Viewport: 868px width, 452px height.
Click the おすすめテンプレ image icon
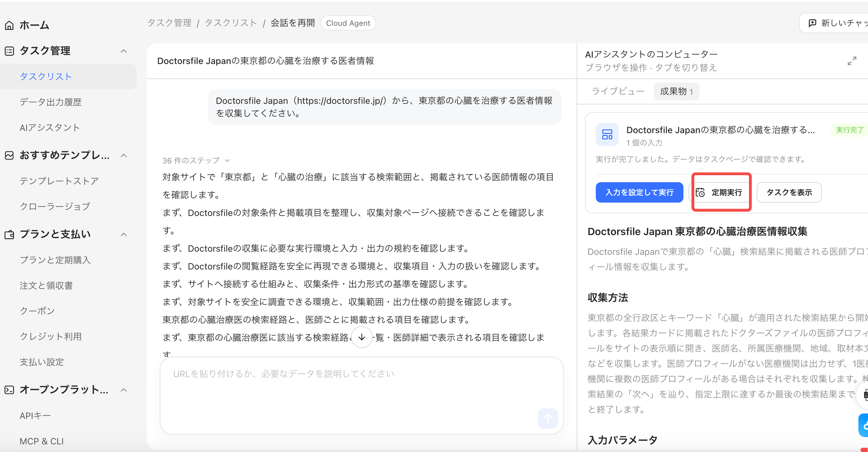click(10, 155)
